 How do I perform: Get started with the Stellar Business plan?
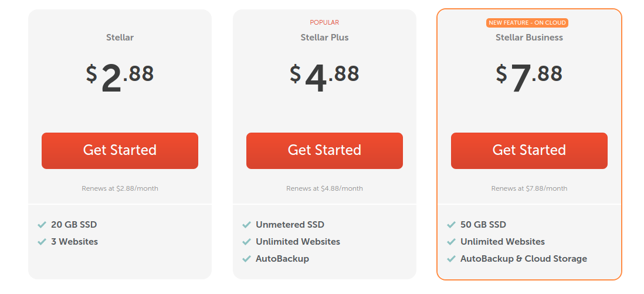click(529, 150)
